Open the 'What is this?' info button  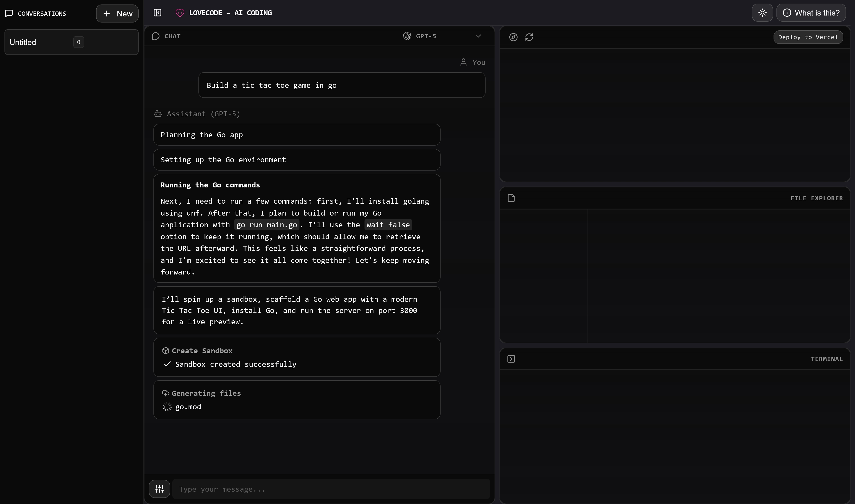811,13
